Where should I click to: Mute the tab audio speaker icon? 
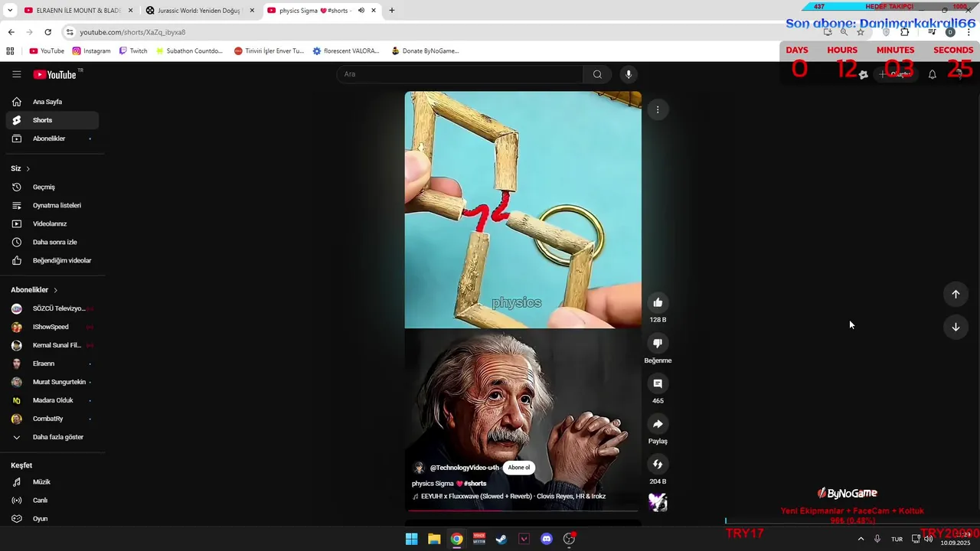pos(361,11)
